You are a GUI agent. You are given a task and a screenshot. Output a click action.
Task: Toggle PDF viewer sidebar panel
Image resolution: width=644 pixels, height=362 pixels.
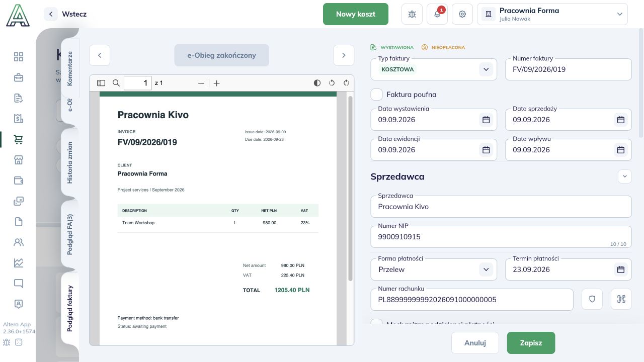coord(101,83)
